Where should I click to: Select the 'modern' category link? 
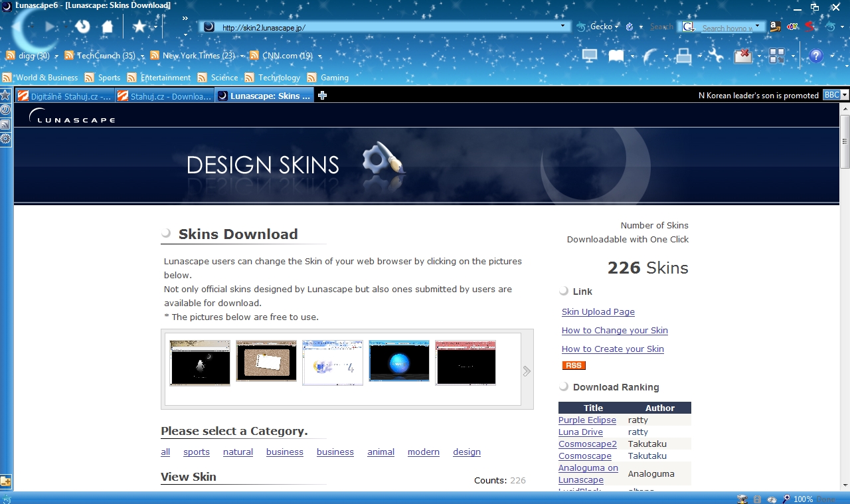pyautogui.click(x=424, y=452)
